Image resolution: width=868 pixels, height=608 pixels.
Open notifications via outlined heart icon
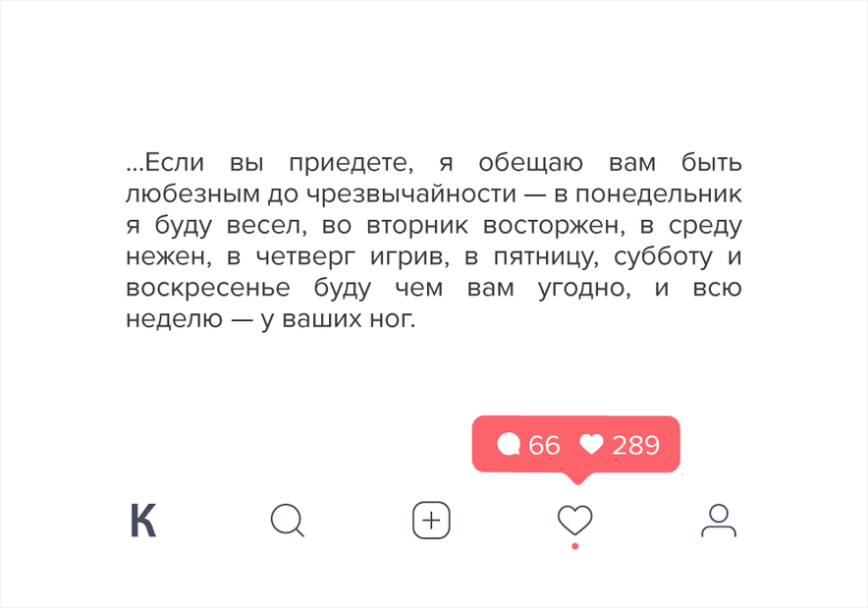[x=574, y=520]
